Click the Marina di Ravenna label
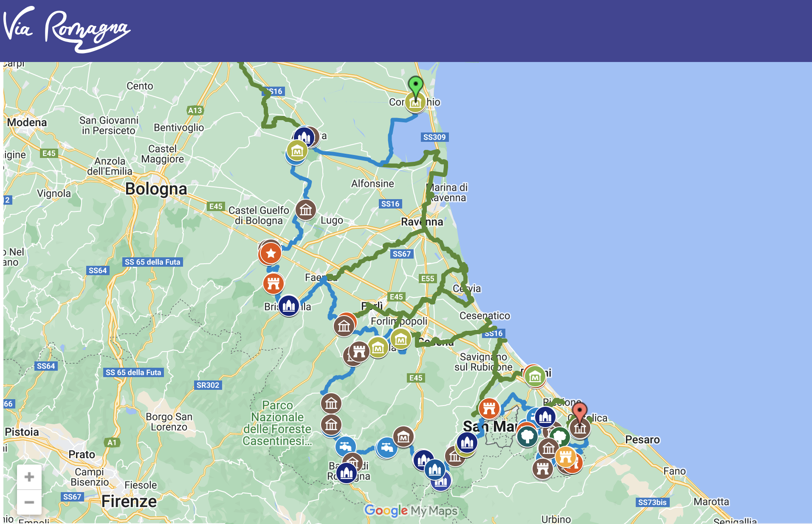The width and height of the screenshot is (812, 524). (447, 192)
